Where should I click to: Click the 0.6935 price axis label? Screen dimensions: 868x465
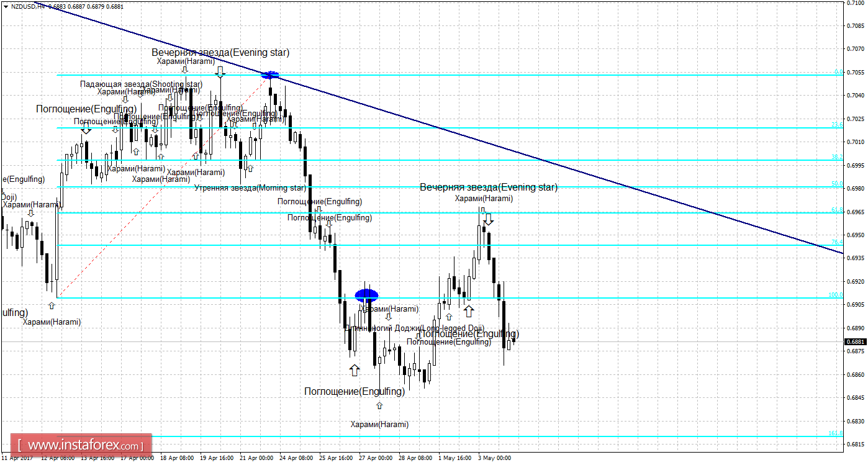(x=856, y=258)
